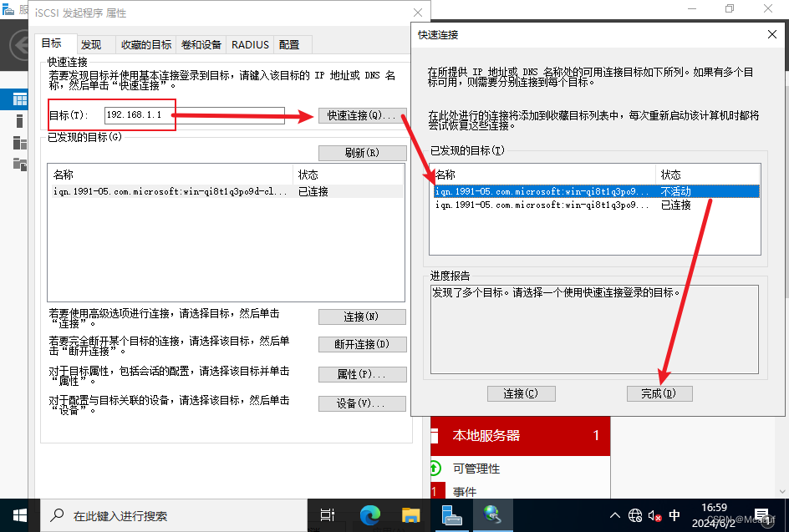Open the 收藏的目标 tab

pyautogui.click(x=146, y=45)
